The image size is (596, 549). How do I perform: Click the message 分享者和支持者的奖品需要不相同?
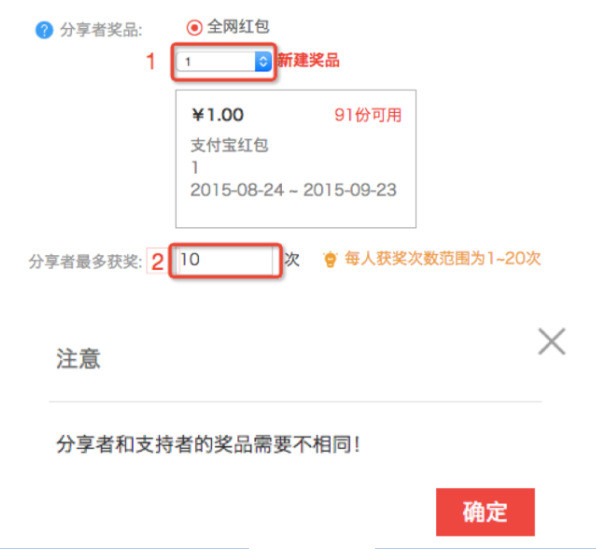point(208,444)
